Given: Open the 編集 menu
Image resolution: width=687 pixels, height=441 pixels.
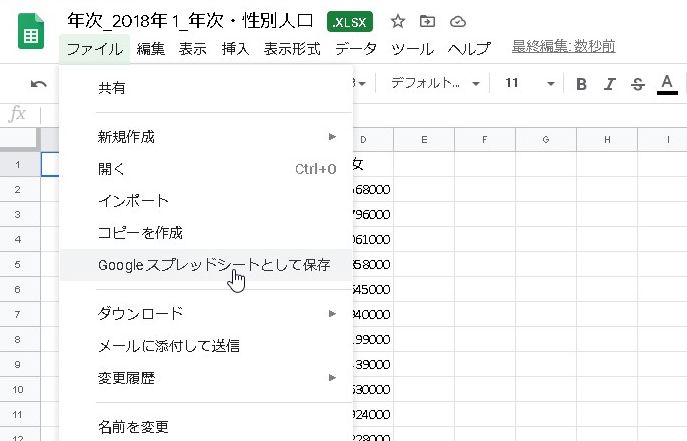Looking at the screenshot, I should pos(151,48).
